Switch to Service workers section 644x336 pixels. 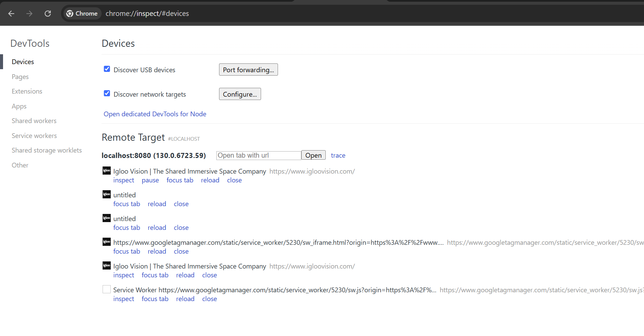34,136
